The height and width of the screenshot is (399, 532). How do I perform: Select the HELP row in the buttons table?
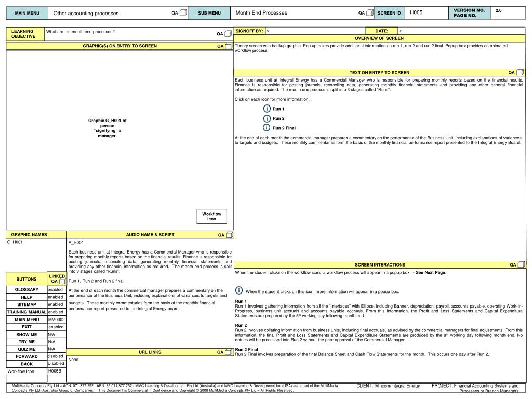click(26, 297)
